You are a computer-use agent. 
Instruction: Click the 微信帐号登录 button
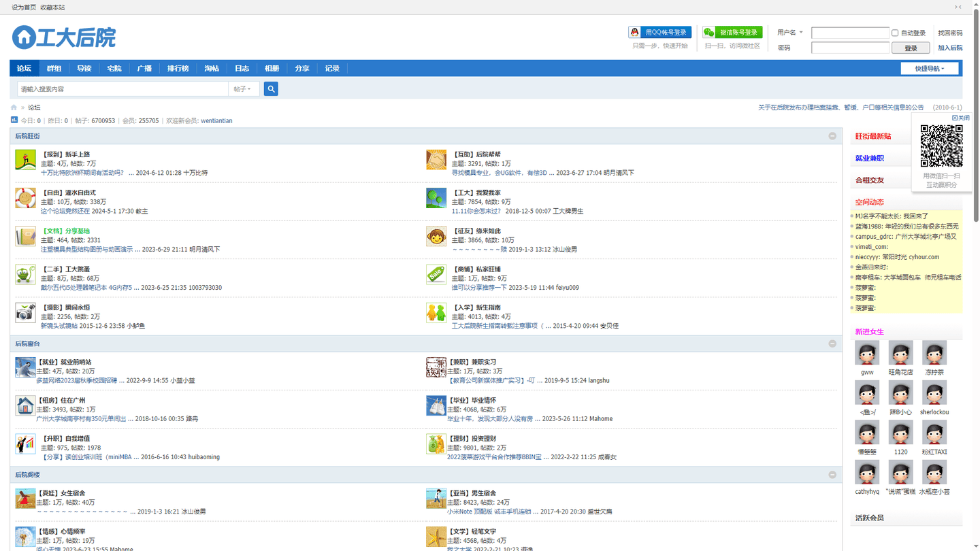(733, 33)
